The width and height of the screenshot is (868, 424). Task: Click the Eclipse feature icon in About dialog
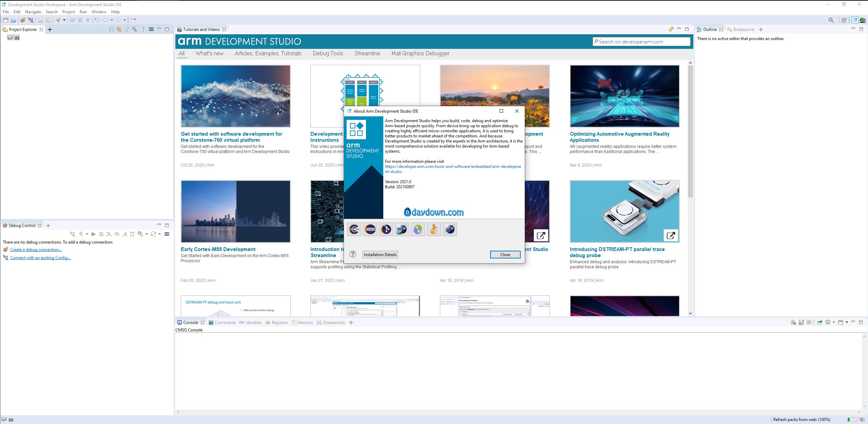370,230
